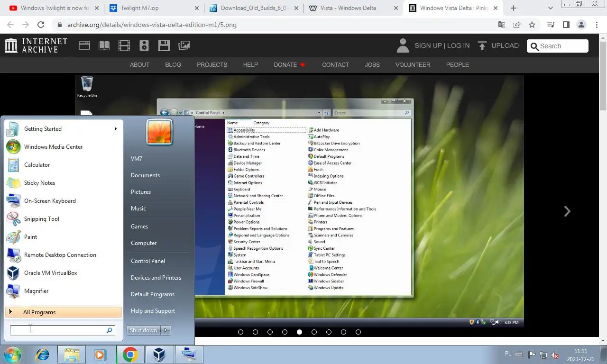Viewport: 607px width, 364px height.
Task: Toggle the Chrome side panel icon
Action: pyautogui.click(x=566, y=25)
